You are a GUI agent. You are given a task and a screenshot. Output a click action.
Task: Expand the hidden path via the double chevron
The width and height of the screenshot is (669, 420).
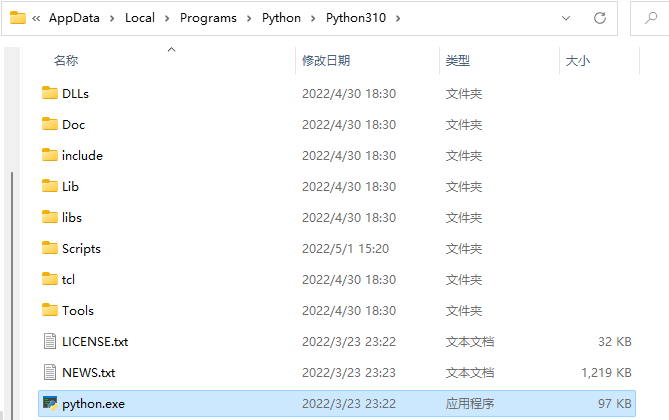(x=36, y=18)
